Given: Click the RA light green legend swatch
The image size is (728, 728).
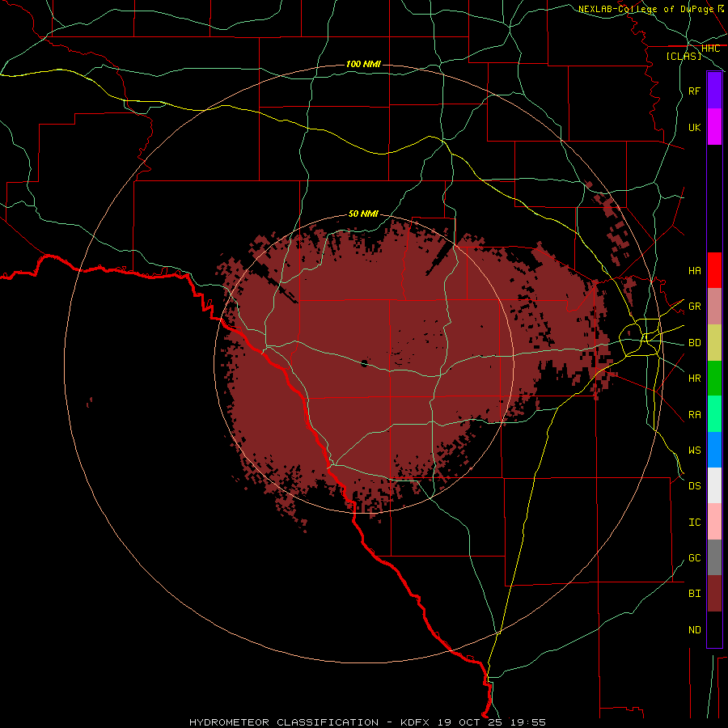Looking at the screenshot, I should click(x=714, y=414).
